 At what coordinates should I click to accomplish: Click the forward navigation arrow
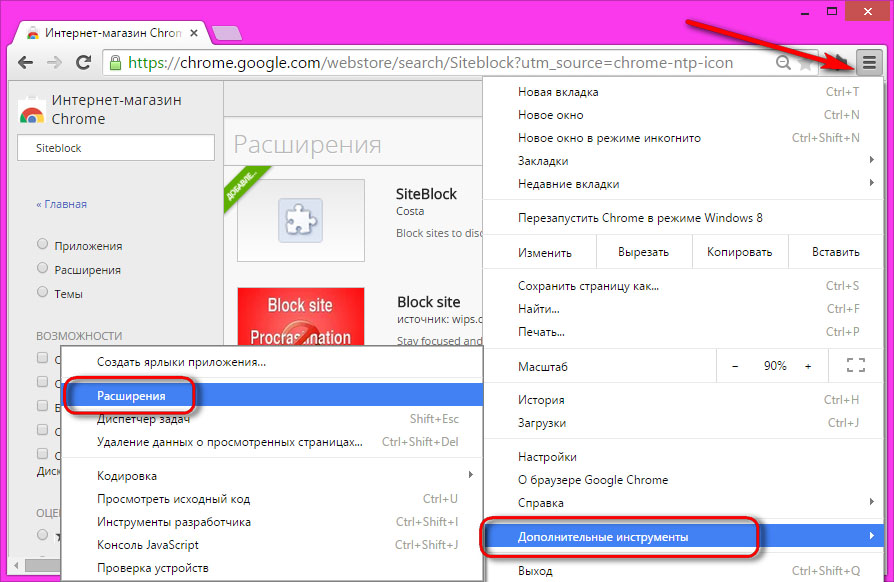(x=54, y=62)
